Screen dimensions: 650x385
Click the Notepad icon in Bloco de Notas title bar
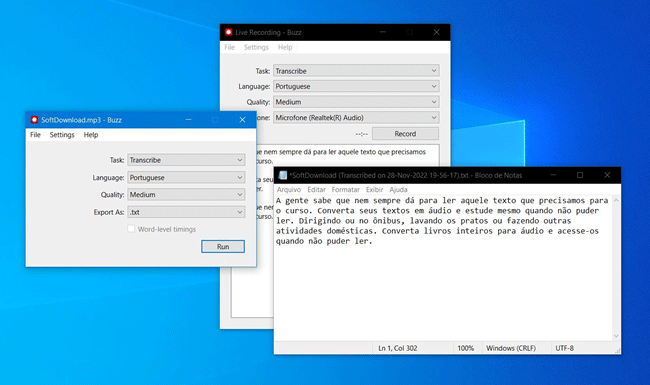283,175
